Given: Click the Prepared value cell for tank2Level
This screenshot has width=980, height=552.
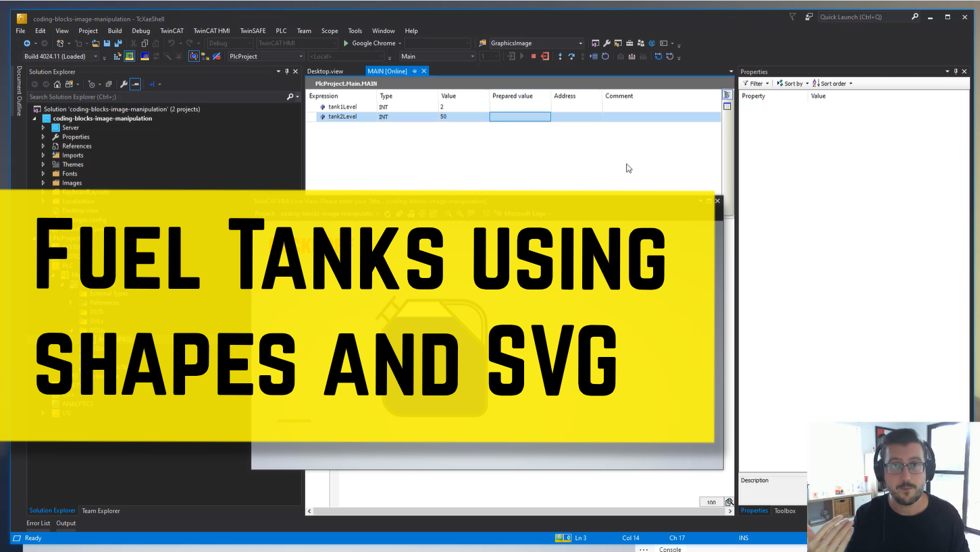Looking at the screenshot, I should pos(520,117).
